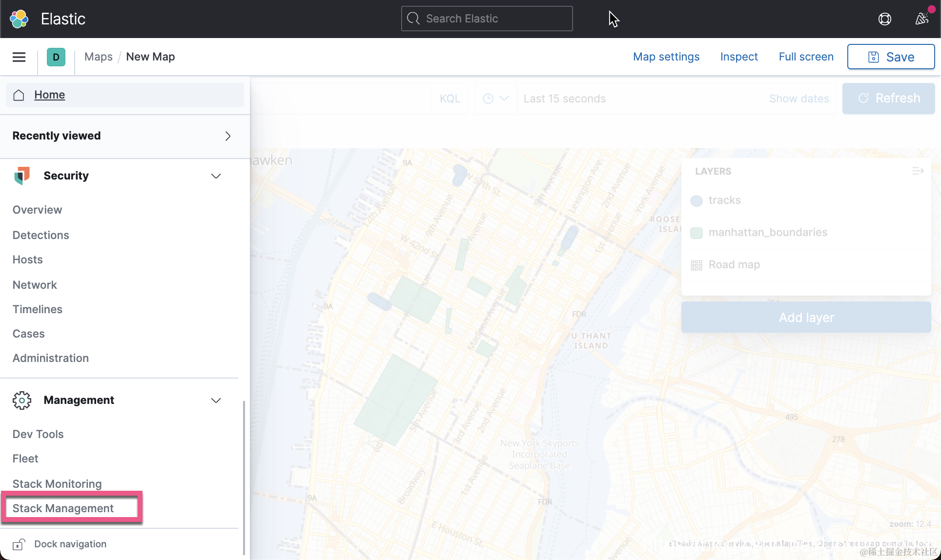Open the help menu lifebuoy icon
941x560 pixels.
[884, 19]
